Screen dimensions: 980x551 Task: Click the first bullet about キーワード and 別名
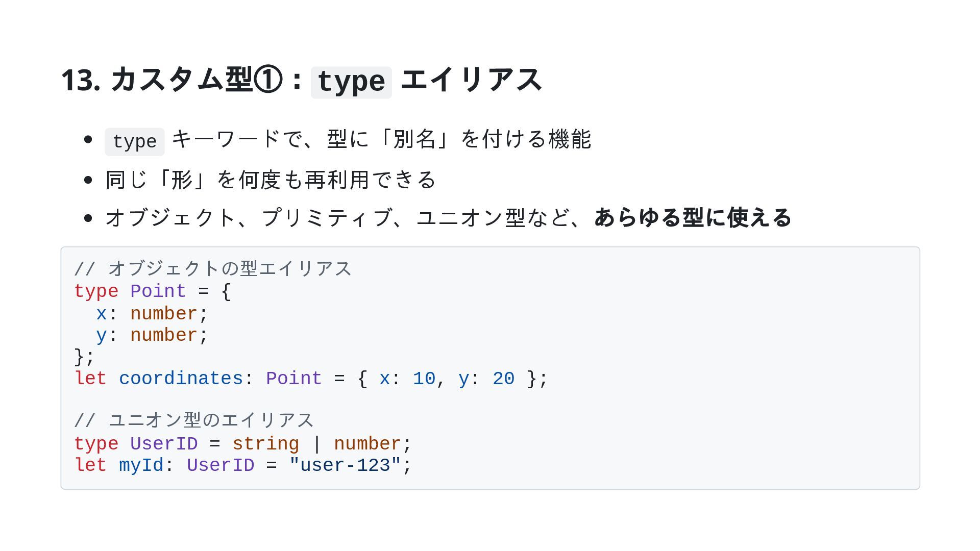tap(381, 139)
